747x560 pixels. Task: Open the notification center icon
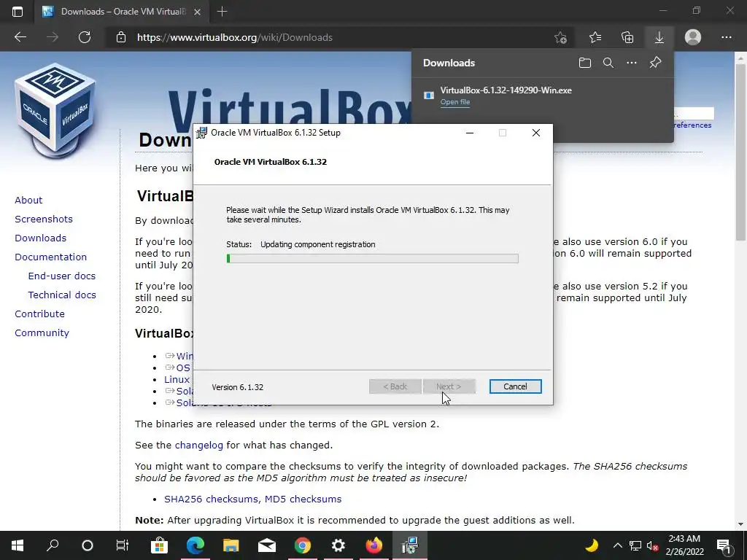pos(724,545)
